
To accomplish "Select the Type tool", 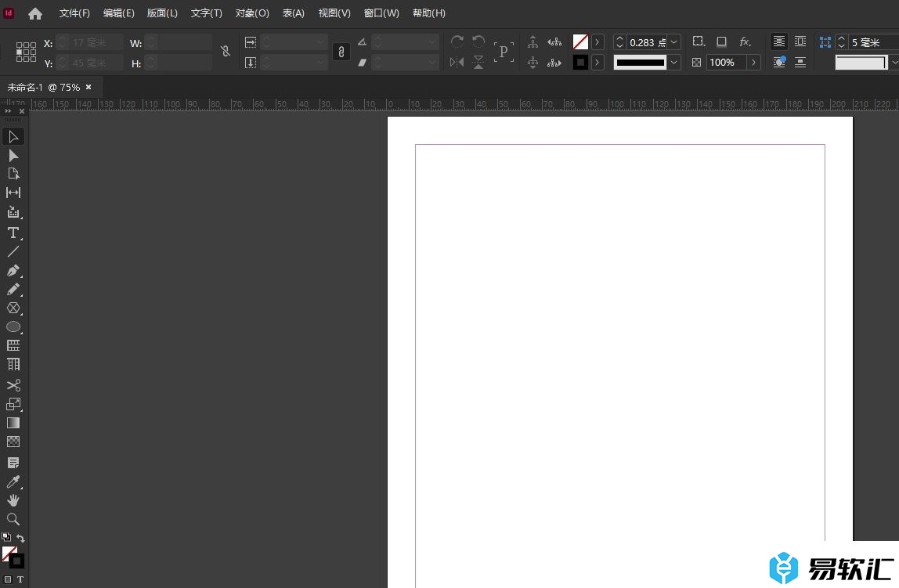I will coord(13,233).
